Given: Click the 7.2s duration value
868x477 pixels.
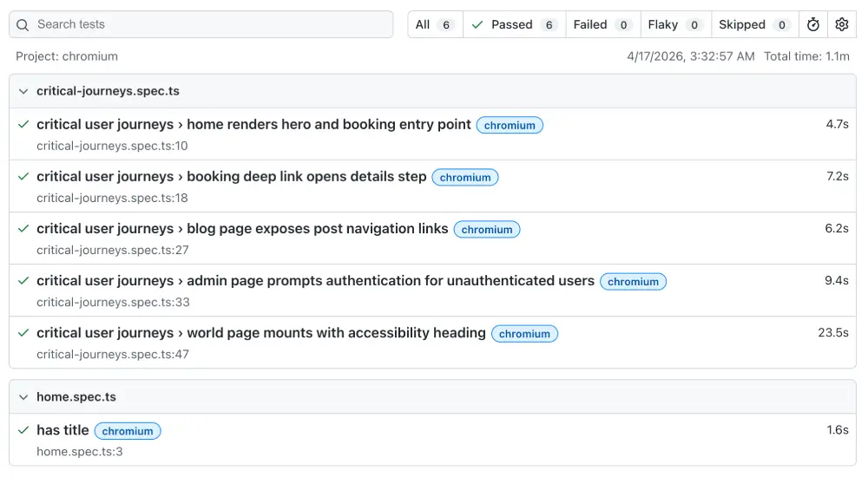Looking at the screenshot, I should [x=837, y=176].
